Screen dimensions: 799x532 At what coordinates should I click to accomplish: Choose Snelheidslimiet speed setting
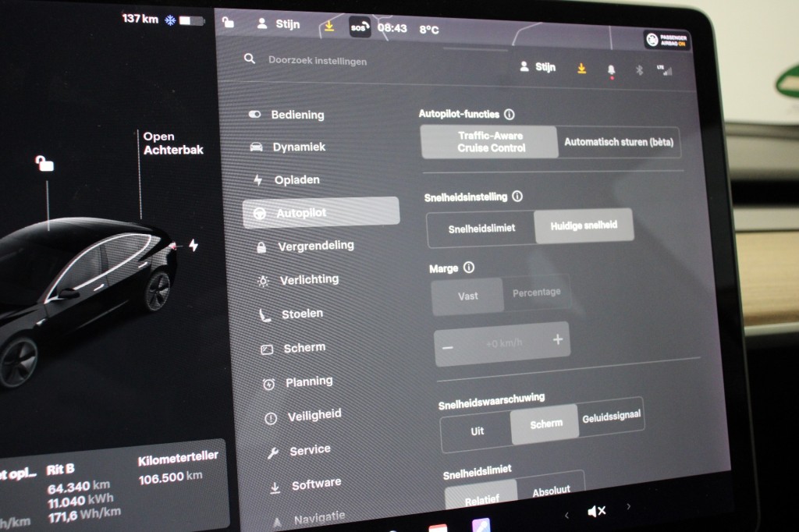[x=481, y=229]
